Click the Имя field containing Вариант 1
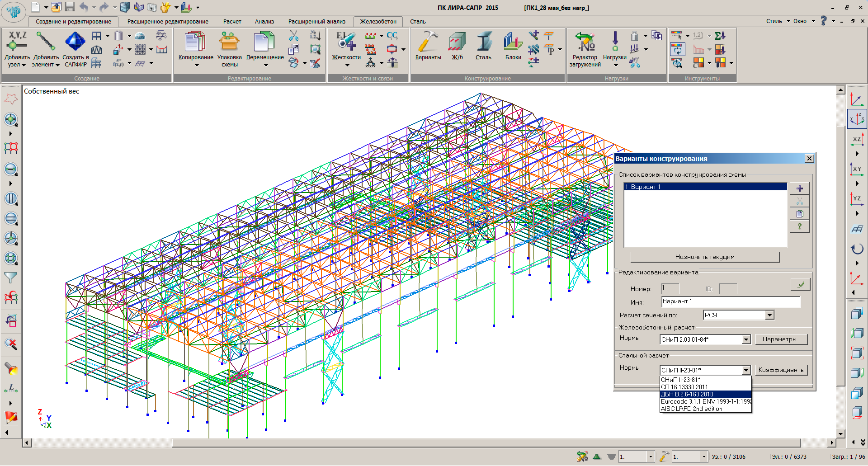Image resolution: width=868 pixels, height=466 pixels. [730, 301]
